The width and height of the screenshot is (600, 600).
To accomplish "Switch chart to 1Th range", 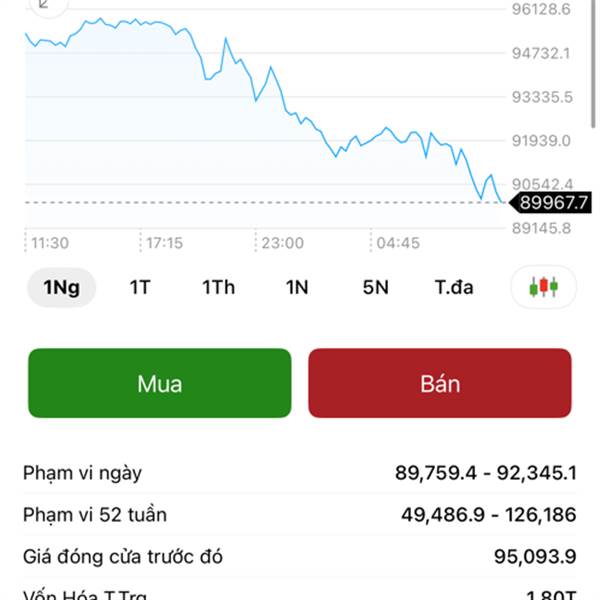I will coord(219,288).
